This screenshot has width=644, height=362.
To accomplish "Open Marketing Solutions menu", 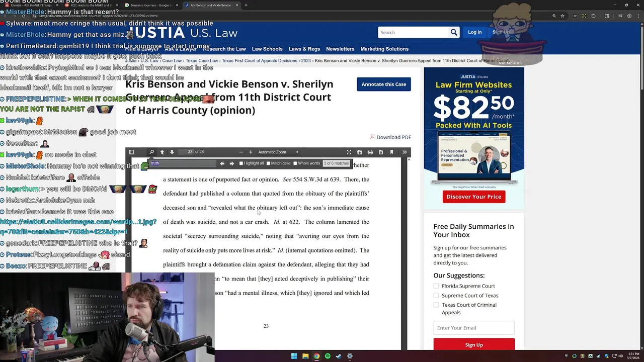I will [x=384, y=49].
